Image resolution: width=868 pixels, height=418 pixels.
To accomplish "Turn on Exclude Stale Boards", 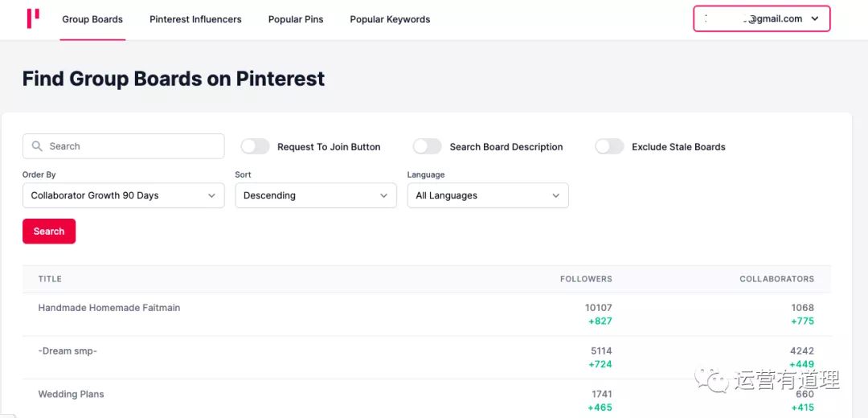I will [x=609, y=147].
